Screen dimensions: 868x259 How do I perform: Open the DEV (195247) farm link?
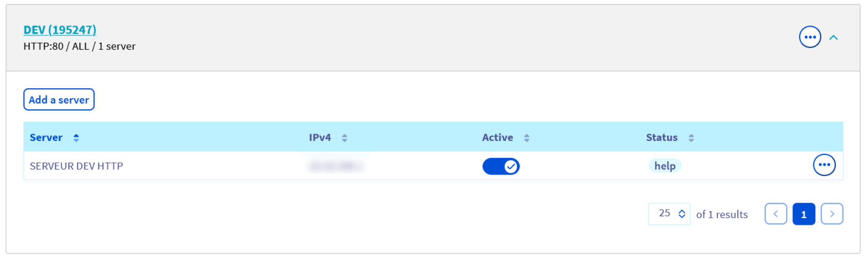click(x=60, y=30)
